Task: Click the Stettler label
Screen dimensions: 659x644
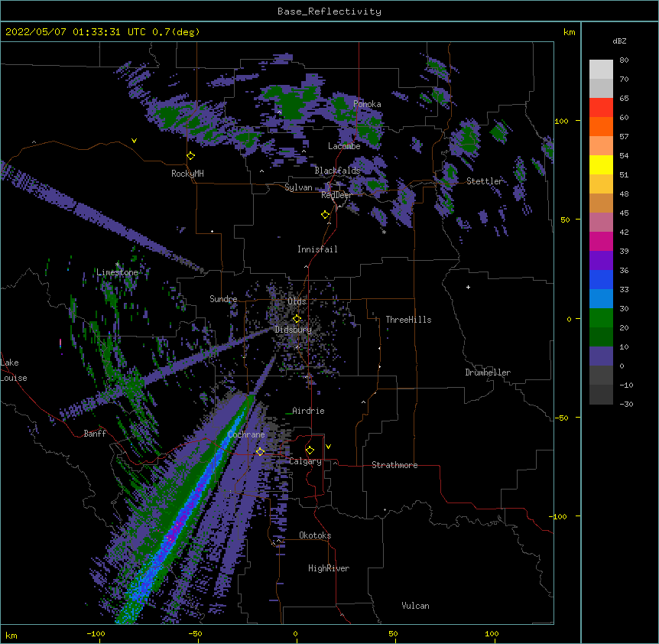Action: click(x=484, y=181)
